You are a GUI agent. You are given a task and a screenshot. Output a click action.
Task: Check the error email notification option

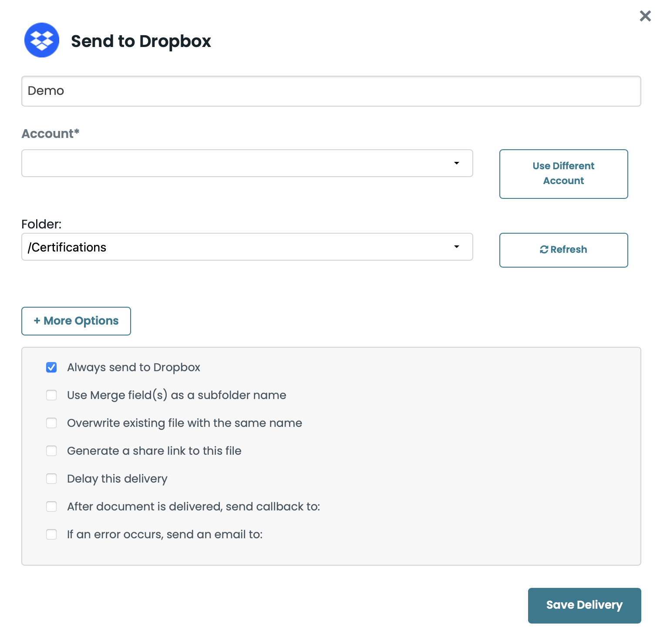51,534
